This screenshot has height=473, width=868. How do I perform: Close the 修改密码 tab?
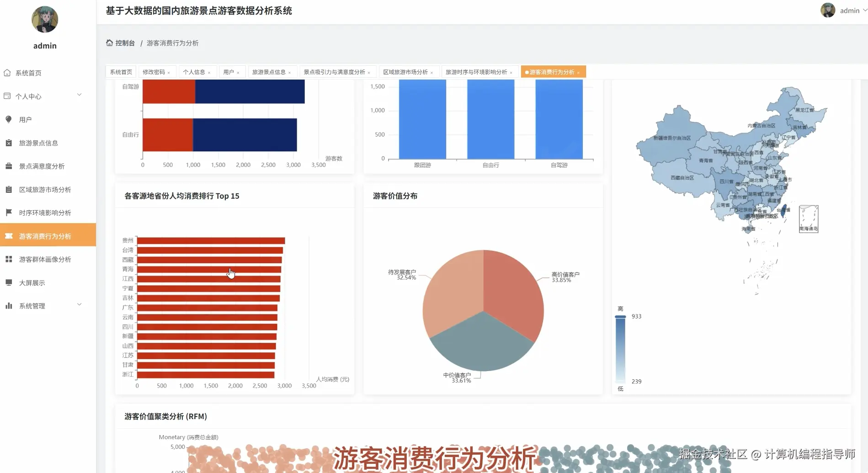(x=169, y=72)
